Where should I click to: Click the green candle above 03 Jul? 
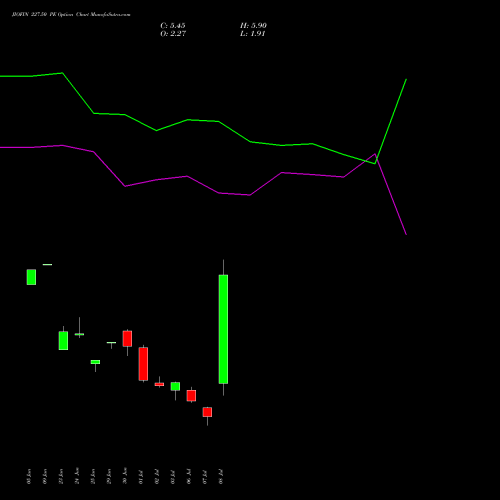pyautogui.click(x=175, y=386)
